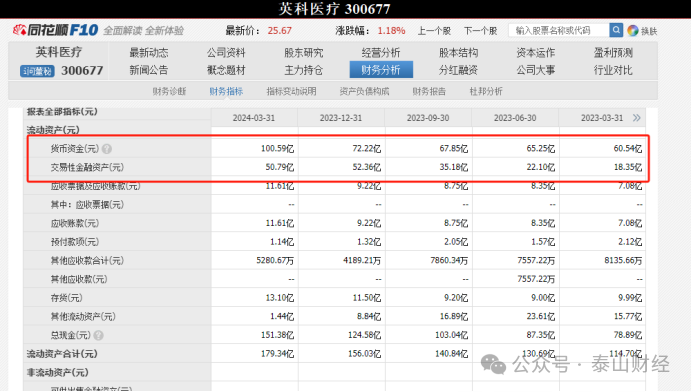Click the 2023-03-31 column header
The image size is (692, 392).
click(602, 118)
